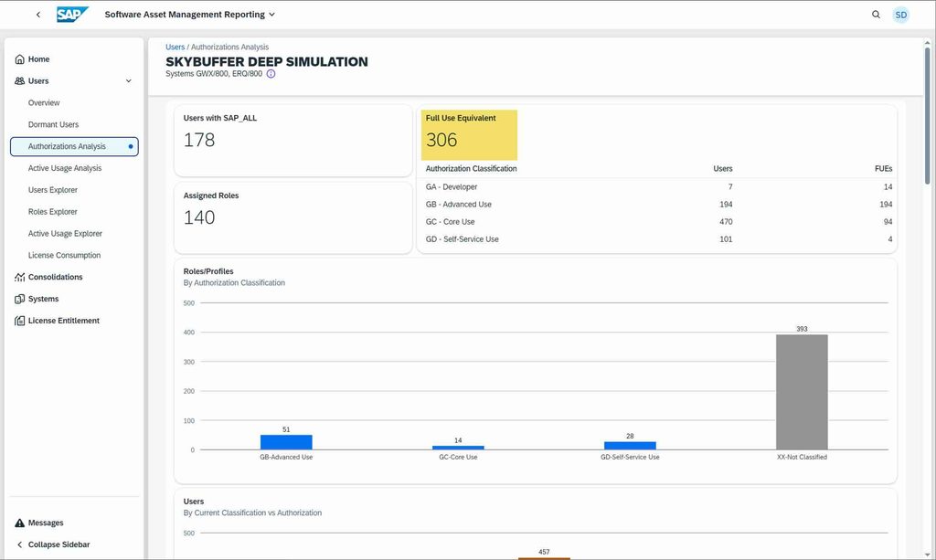Open the SD user avatar menu

pos(900,15)
